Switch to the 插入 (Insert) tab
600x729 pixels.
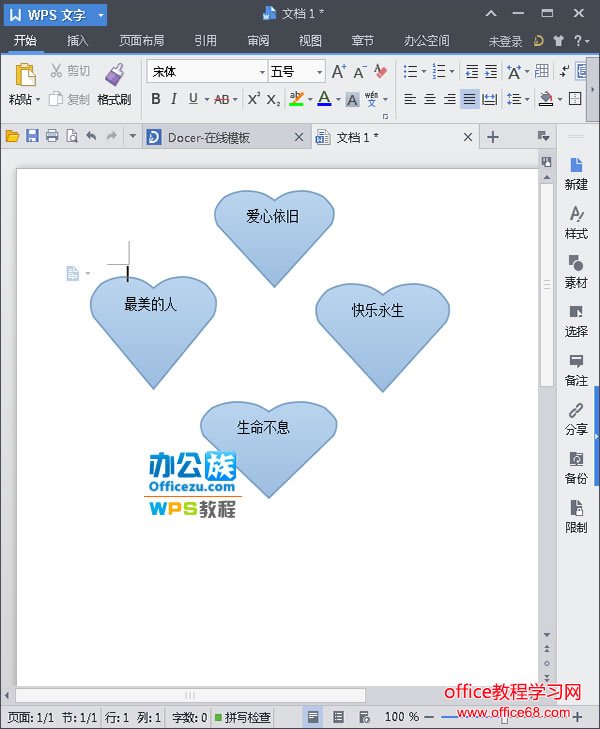coord(77,41)
